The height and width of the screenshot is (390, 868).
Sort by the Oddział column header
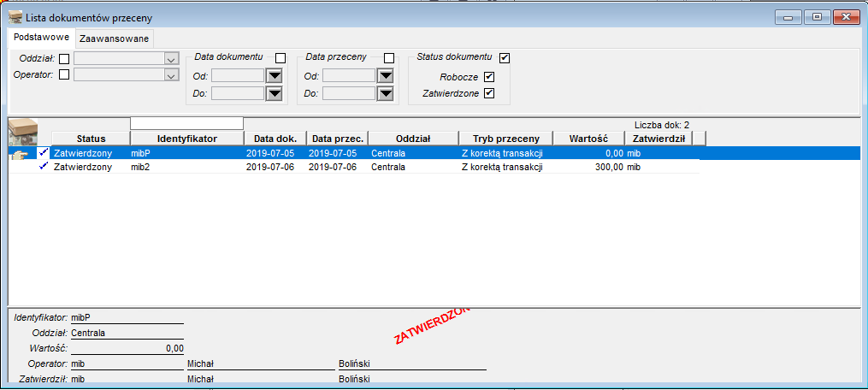414,138
